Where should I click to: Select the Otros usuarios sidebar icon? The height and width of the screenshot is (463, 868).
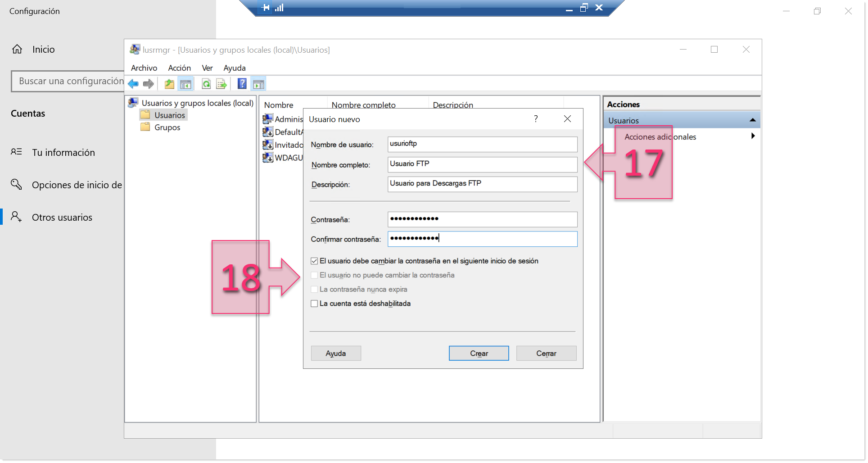tap(16, 217)
